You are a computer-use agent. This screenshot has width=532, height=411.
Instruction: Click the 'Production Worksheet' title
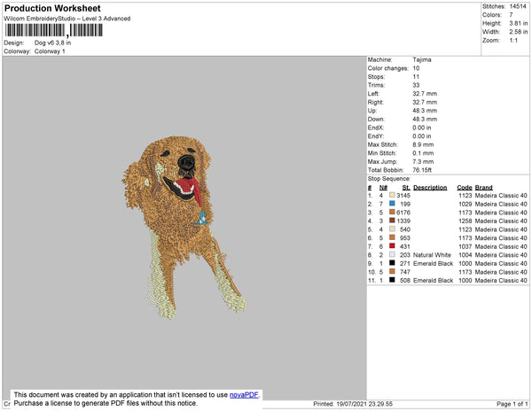click(52, 9)
